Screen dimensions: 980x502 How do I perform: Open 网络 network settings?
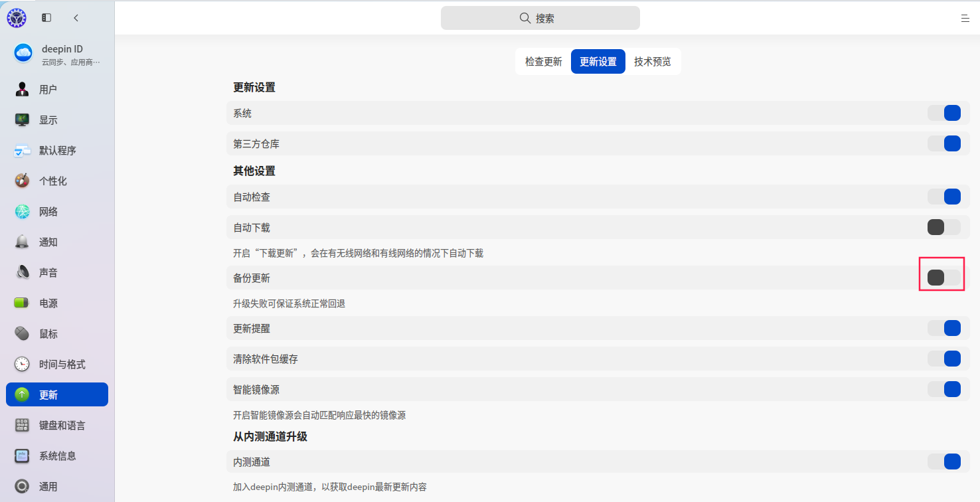point(57,212)
